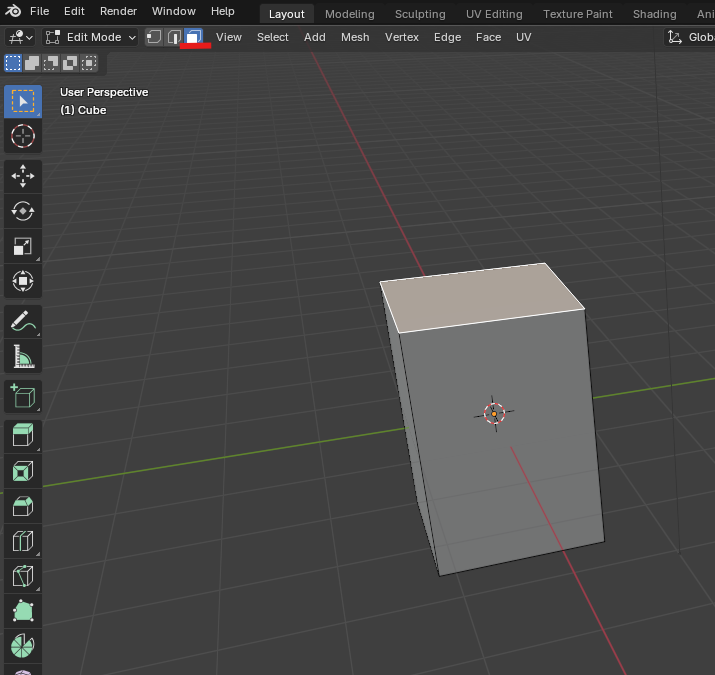Open the UV menu
715x675 pixels.
click(523, 37)
